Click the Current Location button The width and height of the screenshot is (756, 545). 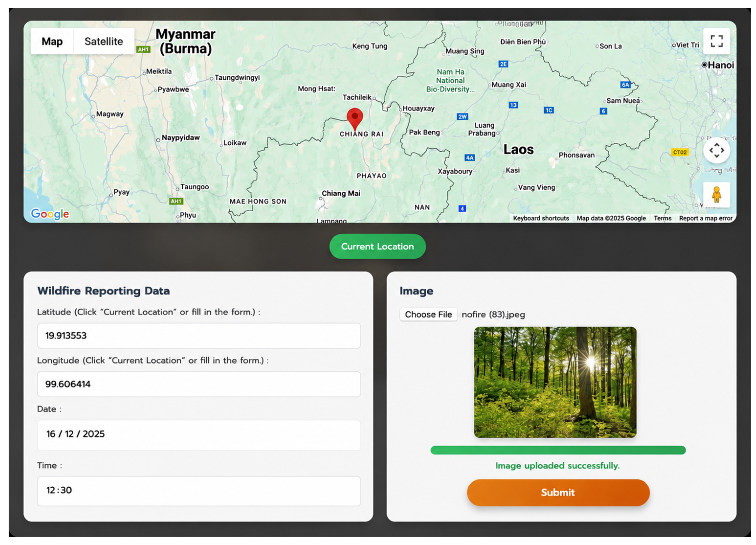pyautogui.click(x=377, y=246)
